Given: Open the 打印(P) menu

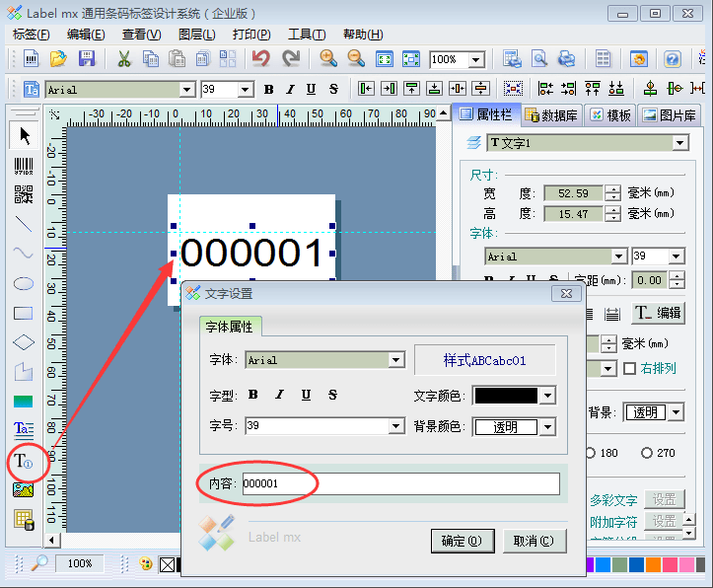Looking at the screenshot, I should tap(251, 35).
